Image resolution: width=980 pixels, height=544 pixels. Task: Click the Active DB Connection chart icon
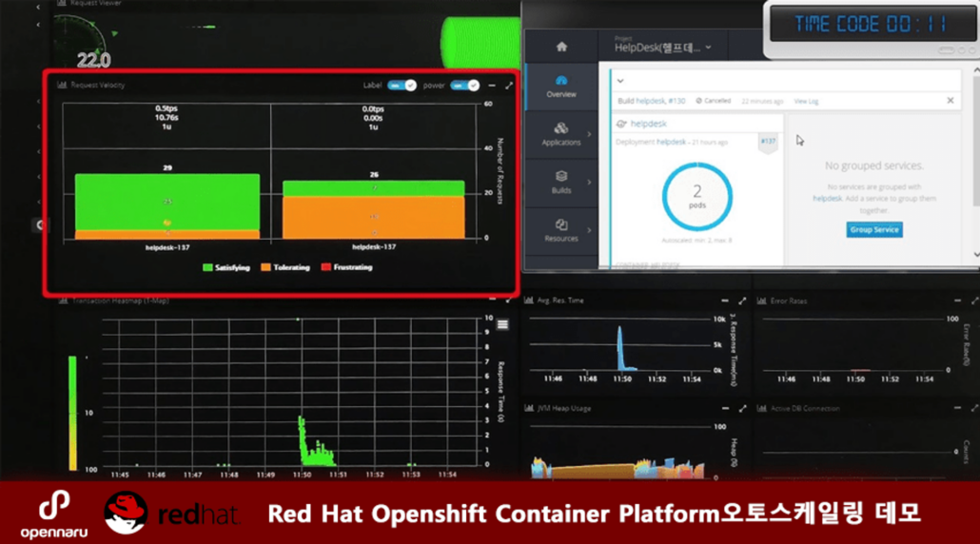pyautogui.click(x=762, y=408)
